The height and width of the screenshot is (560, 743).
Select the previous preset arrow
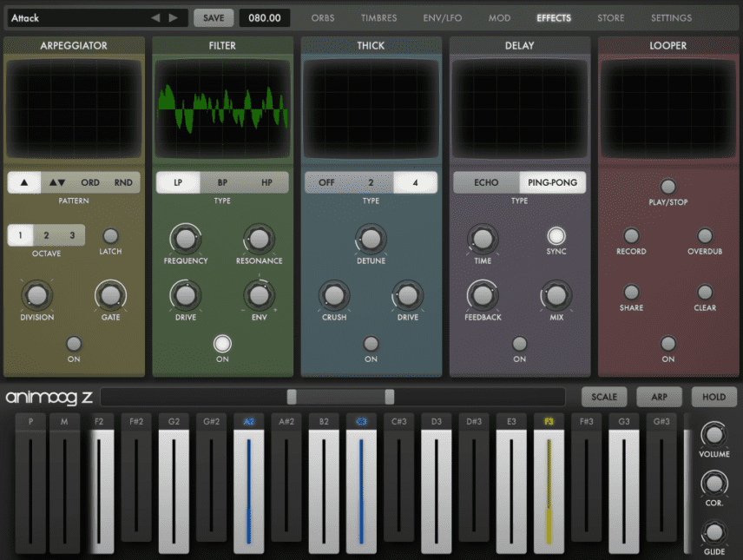tap(155, 18)
